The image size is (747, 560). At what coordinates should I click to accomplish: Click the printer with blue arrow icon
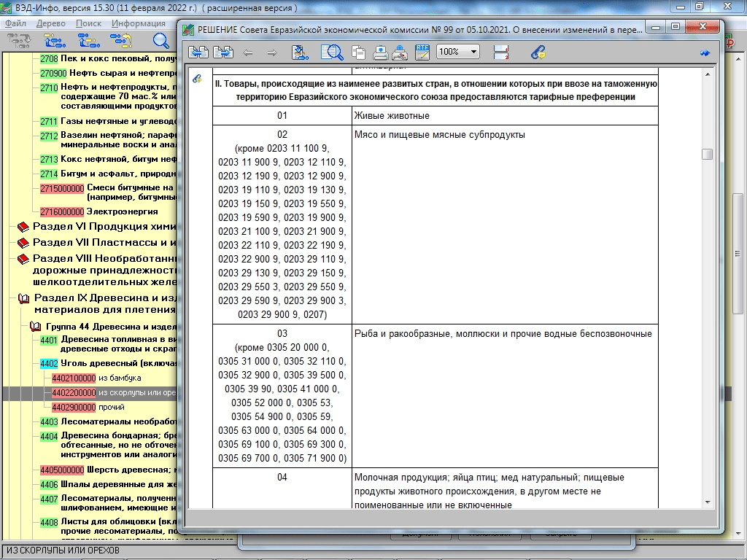click(x=380, y=52)
